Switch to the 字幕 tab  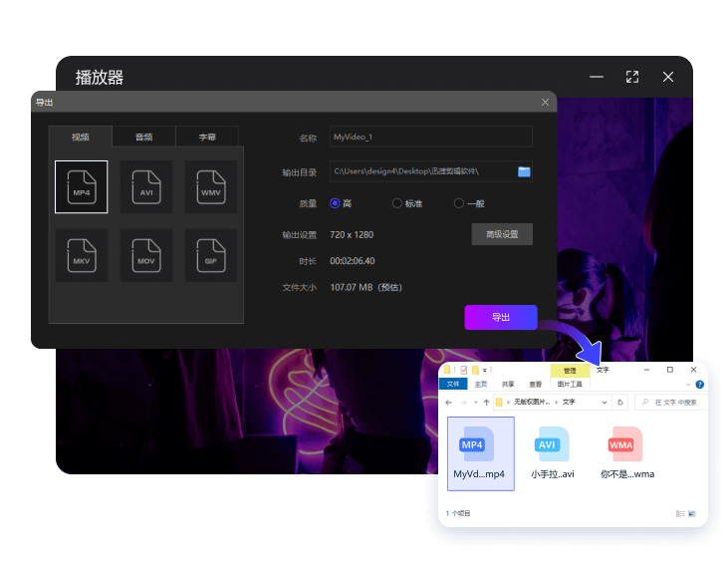207,137
